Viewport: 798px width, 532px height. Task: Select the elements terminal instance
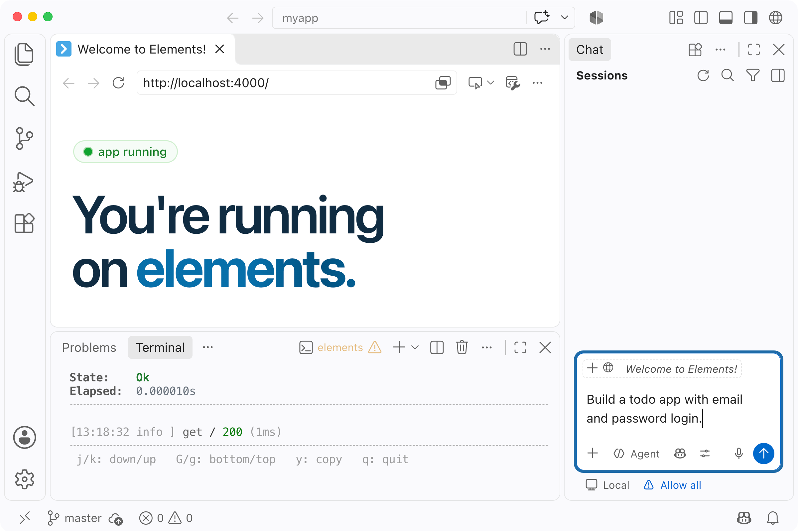pos(340,347)
